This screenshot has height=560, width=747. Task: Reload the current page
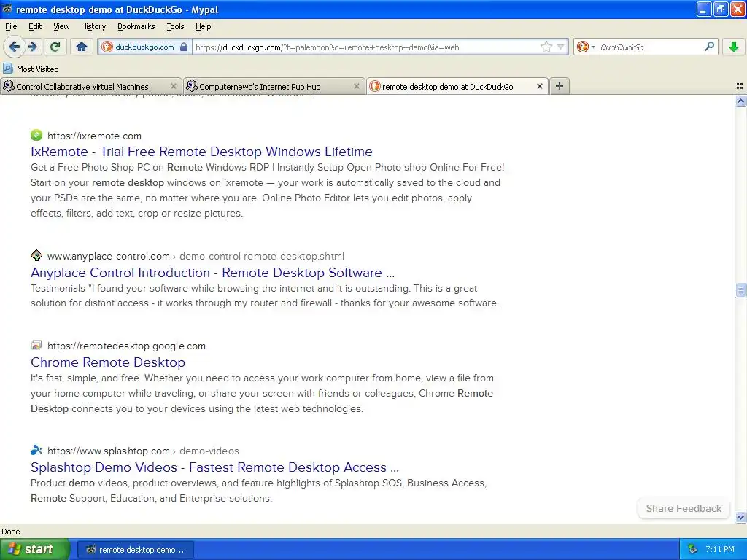[x=55, y=47]
